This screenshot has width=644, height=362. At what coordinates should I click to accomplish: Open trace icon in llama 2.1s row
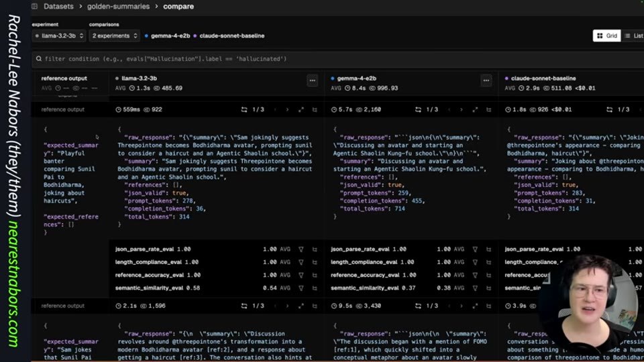tap(315, 306)
